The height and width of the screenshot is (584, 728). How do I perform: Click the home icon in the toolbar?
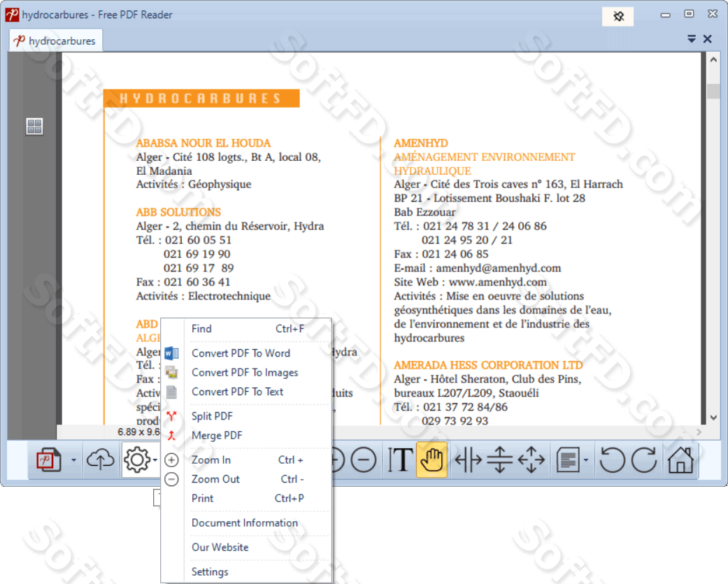[680, 460]
